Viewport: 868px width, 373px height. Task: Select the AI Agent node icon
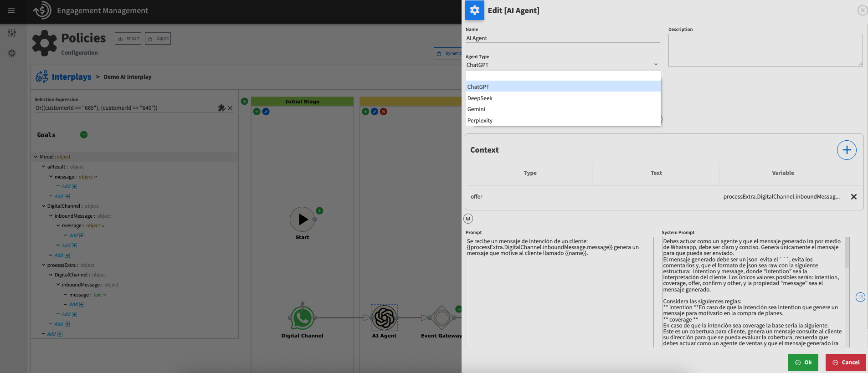coord(384,317)
